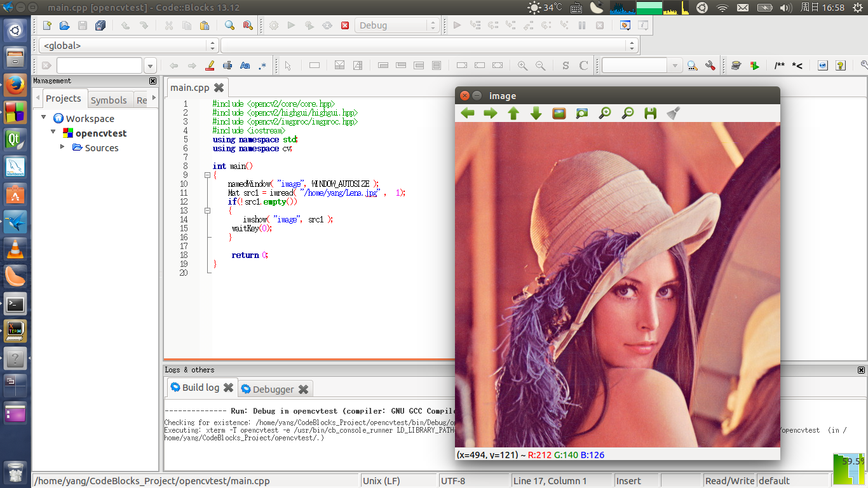Image resolution: width=868 pixels, height=488 pixels.
Task: Open the debugging windows icon
Action: 625,25
